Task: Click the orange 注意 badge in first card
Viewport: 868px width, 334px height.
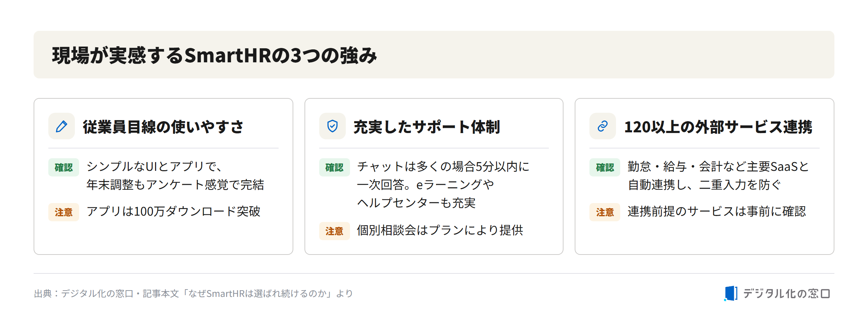Action: (x=64, y=212)
